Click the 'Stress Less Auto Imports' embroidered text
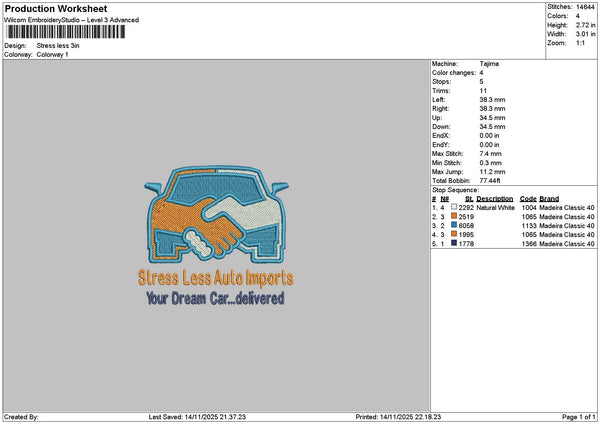 pyautogui.click(x=216, y=279)
